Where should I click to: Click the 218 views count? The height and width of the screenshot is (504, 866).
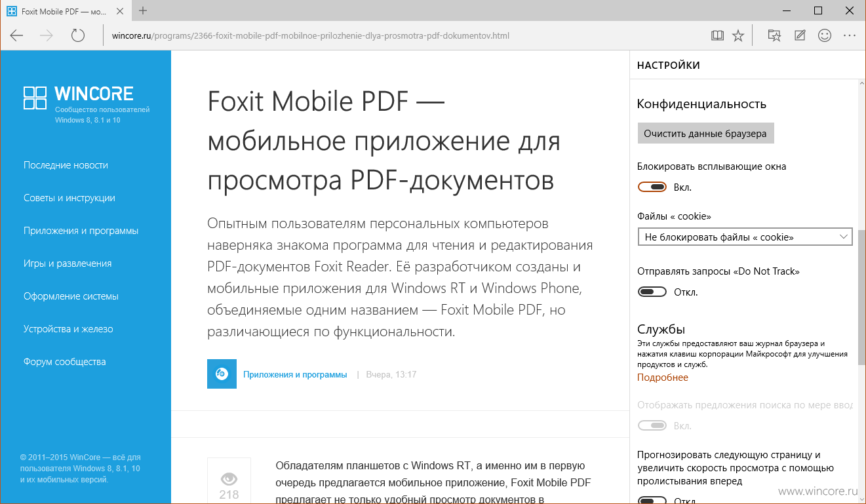229,495
